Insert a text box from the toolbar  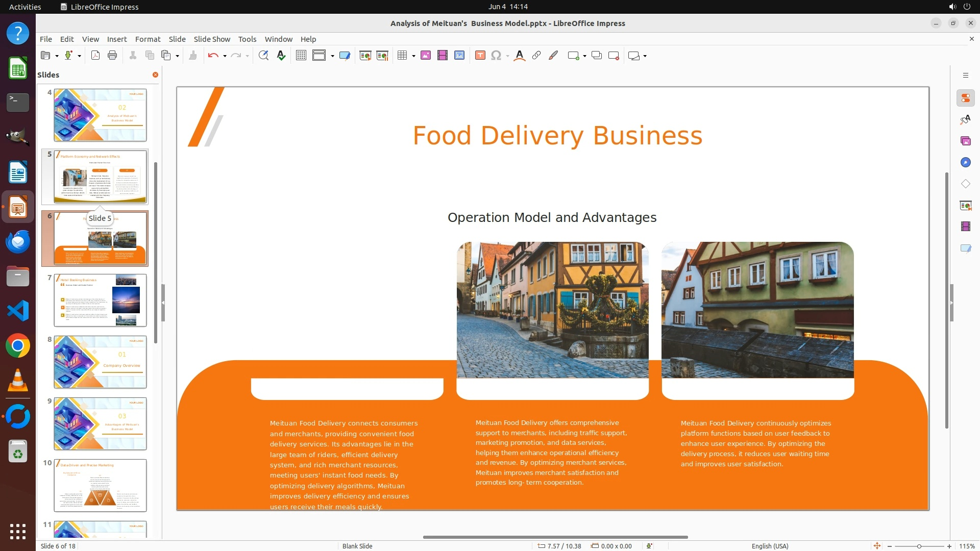(x=480, y=56)
